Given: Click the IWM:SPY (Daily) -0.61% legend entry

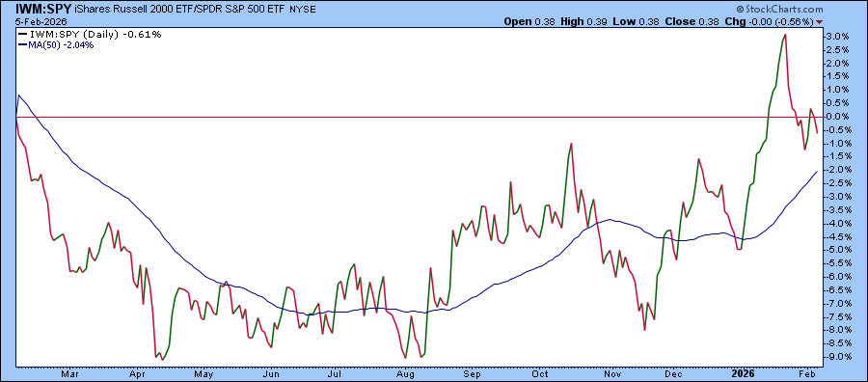Looking at the screenshot, I should click(95, 35).
